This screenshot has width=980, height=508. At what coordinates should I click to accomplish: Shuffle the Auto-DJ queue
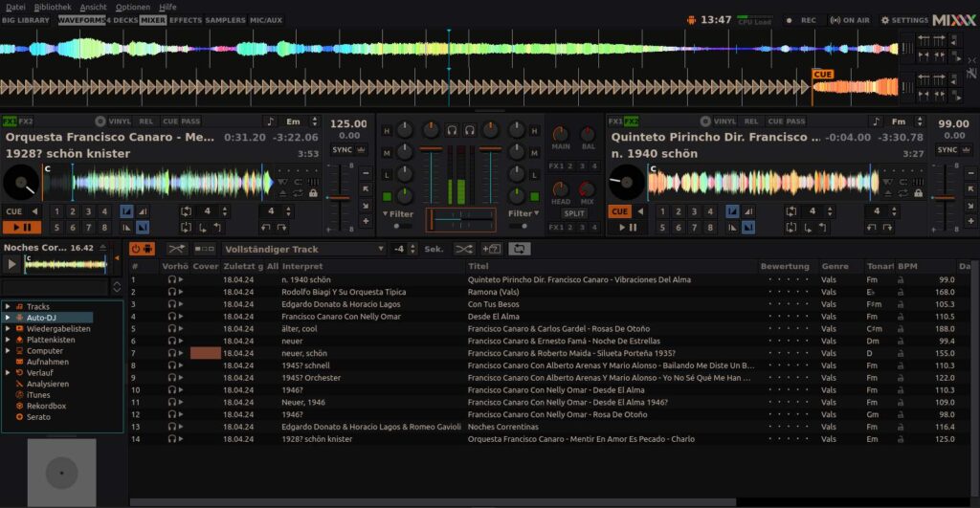tap(463, 249)
